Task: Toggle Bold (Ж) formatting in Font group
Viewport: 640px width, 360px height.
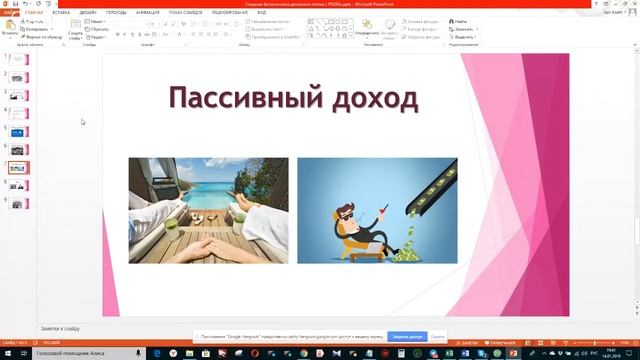Action: click(118, 35)
